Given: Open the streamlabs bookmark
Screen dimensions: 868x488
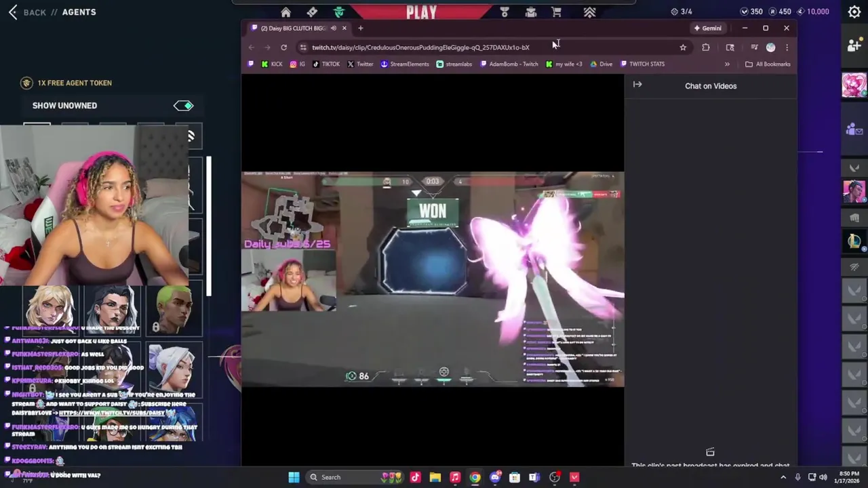Looking at the screenshot, I should (x=454, y=64).
